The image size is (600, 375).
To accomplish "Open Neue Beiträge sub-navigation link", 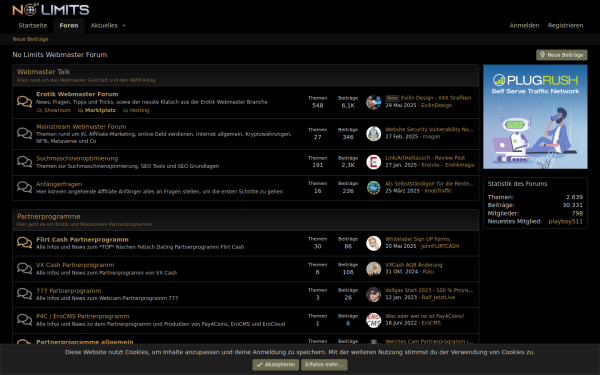I will tap(30, 39).
